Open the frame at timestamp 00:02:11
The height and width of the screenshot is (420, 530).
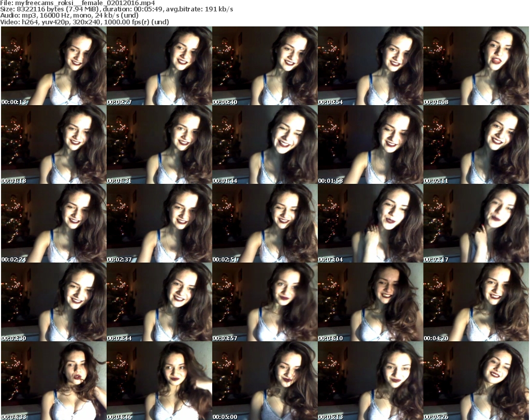point(476,144)
